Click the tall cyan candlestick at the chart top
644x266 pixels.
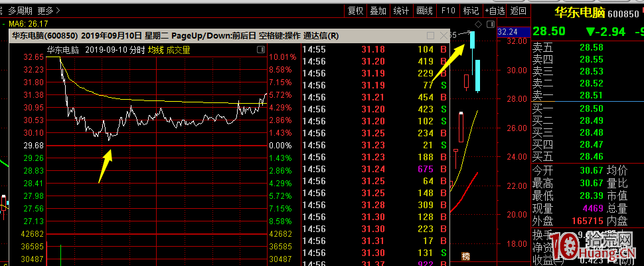pos(473,41)
